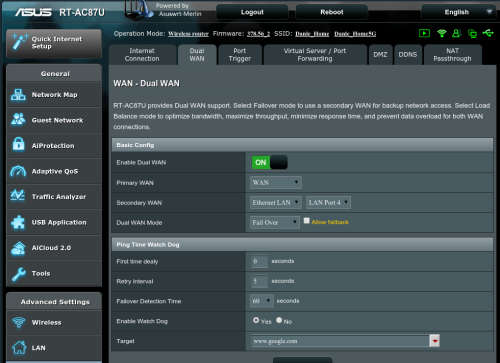Screen dimensions: 500x363
Task: Click the second 5G SSID link
Action: pyautogui.click(x=355, y=34)
